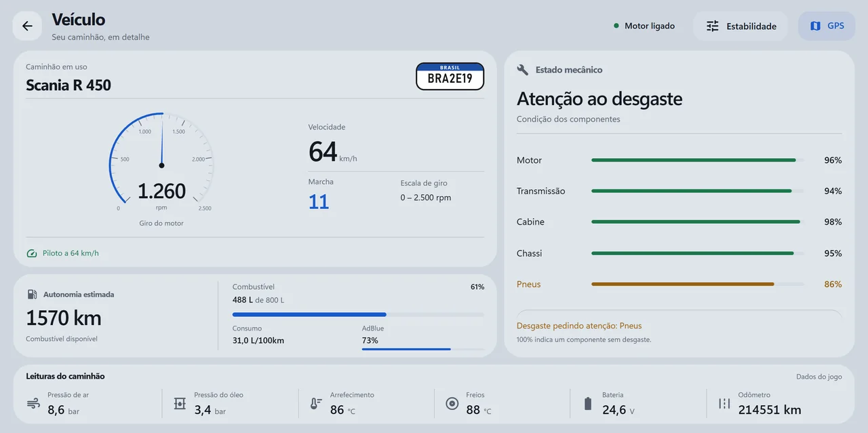Click the Motor condition progress bar
Viewport: 868px width, 433px height.
coord(698,160)
